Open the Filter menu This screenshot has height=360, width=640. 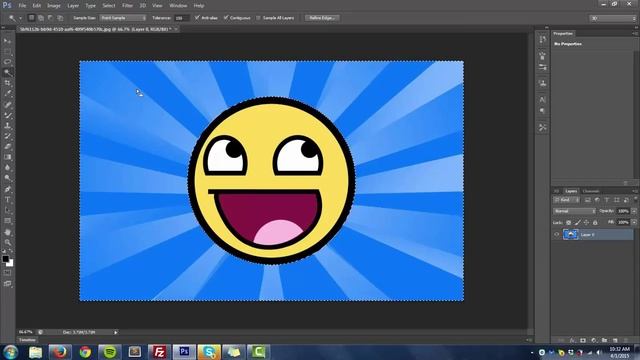(x=127, y=6)
